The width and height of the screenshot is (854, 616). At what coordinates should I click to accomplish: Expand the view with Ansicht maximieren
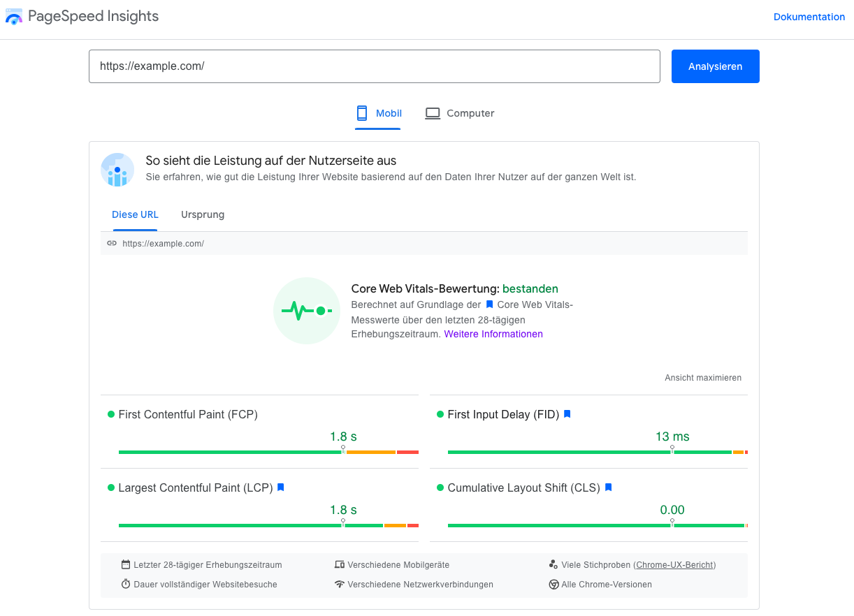click(703, 378)
